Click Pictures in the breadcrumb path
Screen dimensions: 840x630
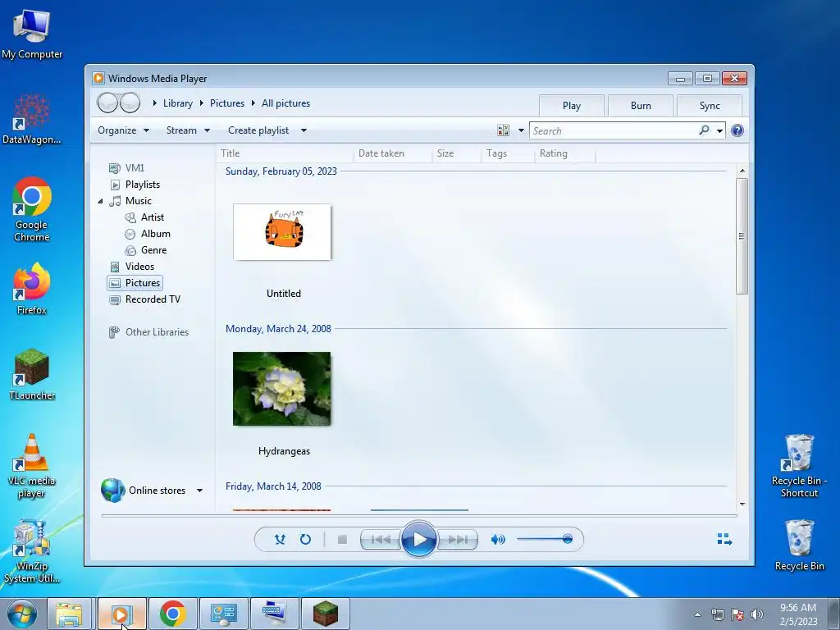click(x=227, y=103)
